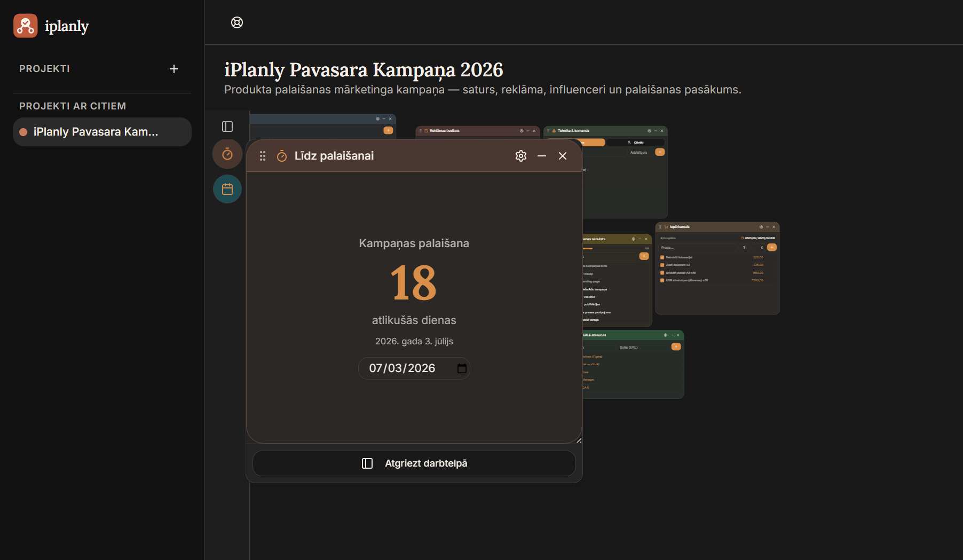Open Līdz palaišanai widget settings gear
Screen dimensions: 963x560
pyautogui.click(x=521, y=156)
